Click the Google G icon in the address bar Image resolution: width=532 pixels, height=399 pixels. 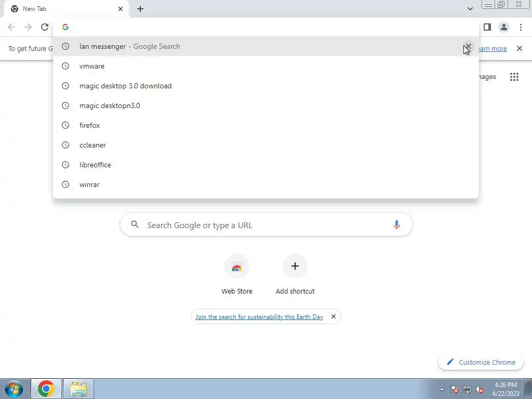pos(65,27)
